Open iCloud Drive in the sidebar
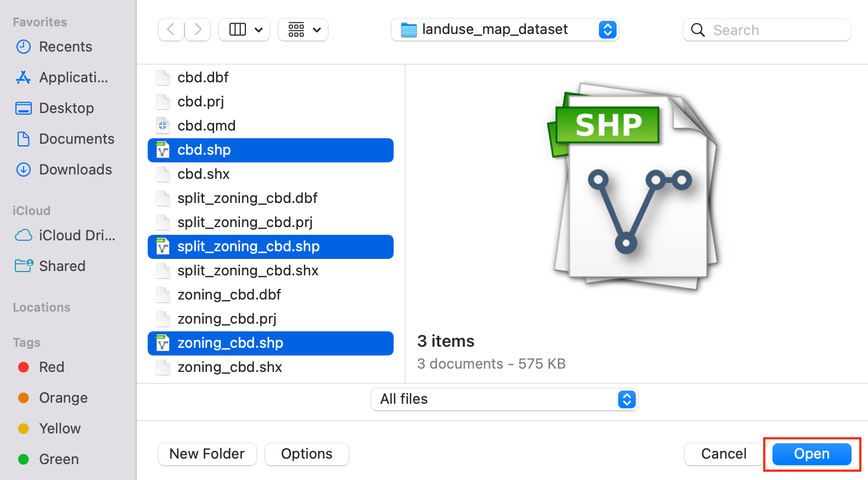This screenshot has height=480, width=868. pyautogui.click(x=77, y=236)
